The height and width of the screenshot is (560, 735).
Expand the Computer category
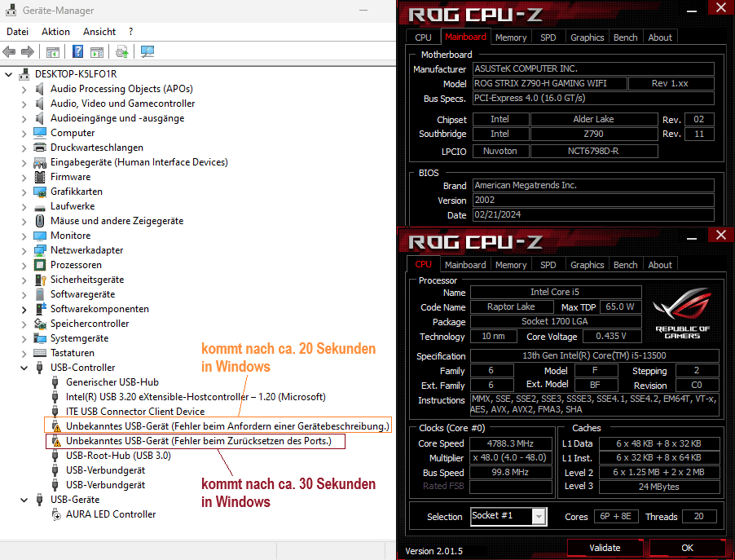coord(24,133)
